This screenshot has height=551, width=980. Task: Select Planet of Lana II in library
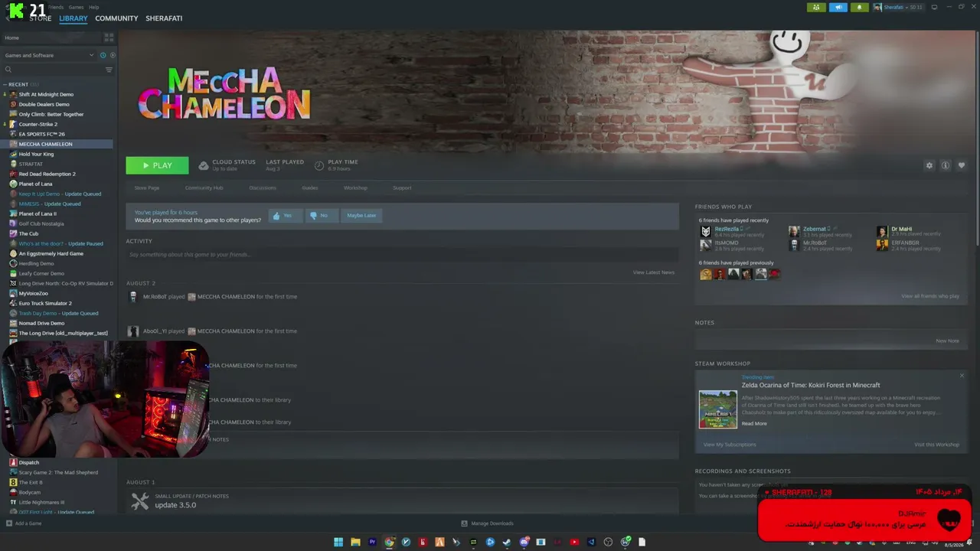(38, 214)
